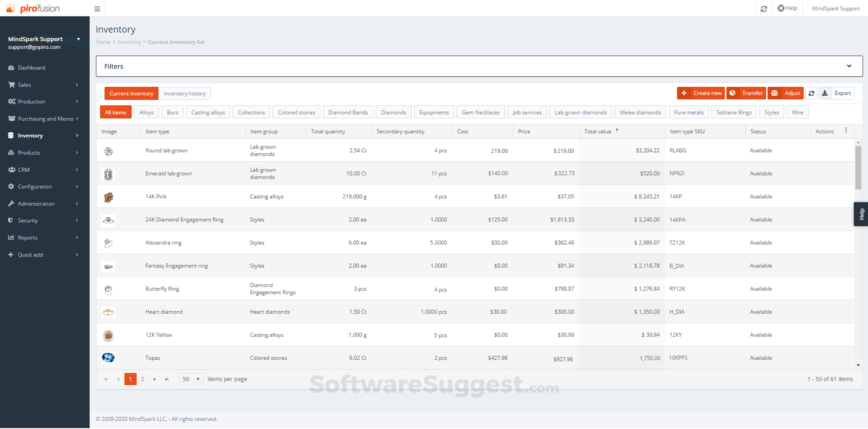The height and width of the screenshot is (429, 868).
Task: Select the Transfer cube icon
Action: pyautogui.click(x=734, y=93)
